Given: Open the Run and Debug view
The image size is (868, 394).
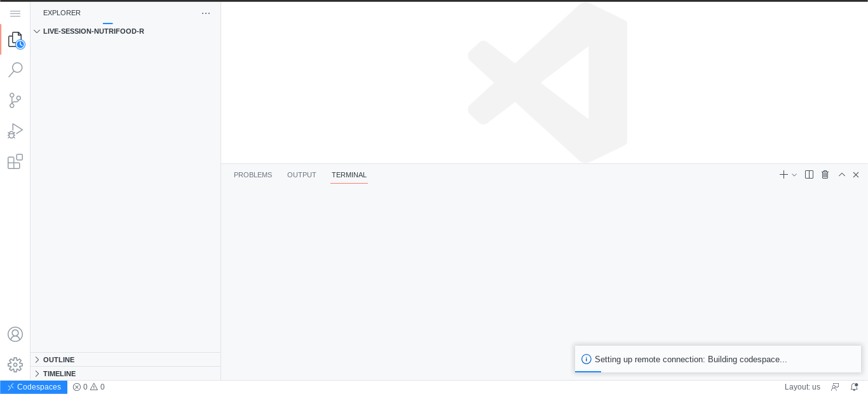Looking at the screenshot, I should (15, 131).
